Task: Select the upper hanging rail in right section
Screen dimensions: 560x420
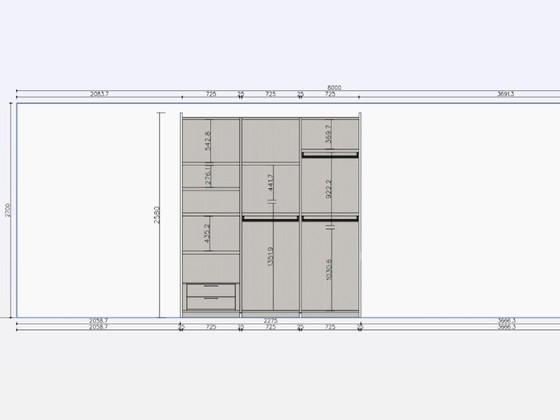Action: pyautogui.click(x=330, y=155)
